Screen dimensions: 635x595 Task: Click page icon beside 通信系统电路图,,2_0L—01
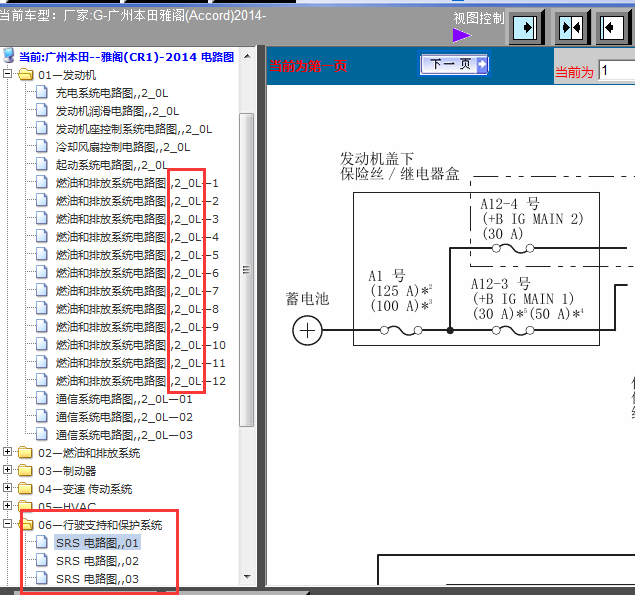(x=42, y=398)
